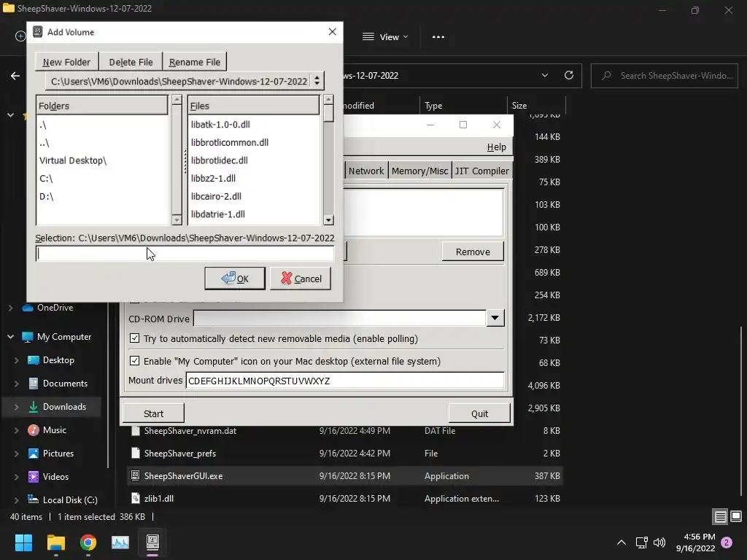Toggle automatic removable media polling checkbox
The image size is (747, 560).
135,338
